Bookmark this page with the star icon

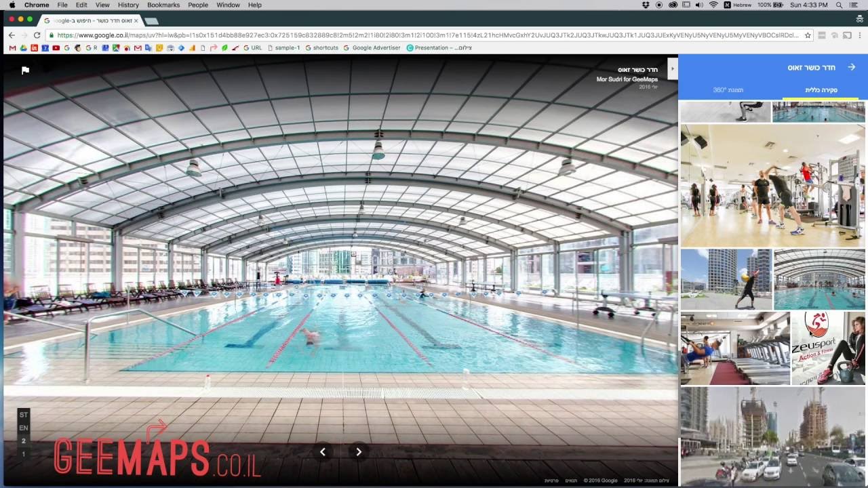click(808, 35)
